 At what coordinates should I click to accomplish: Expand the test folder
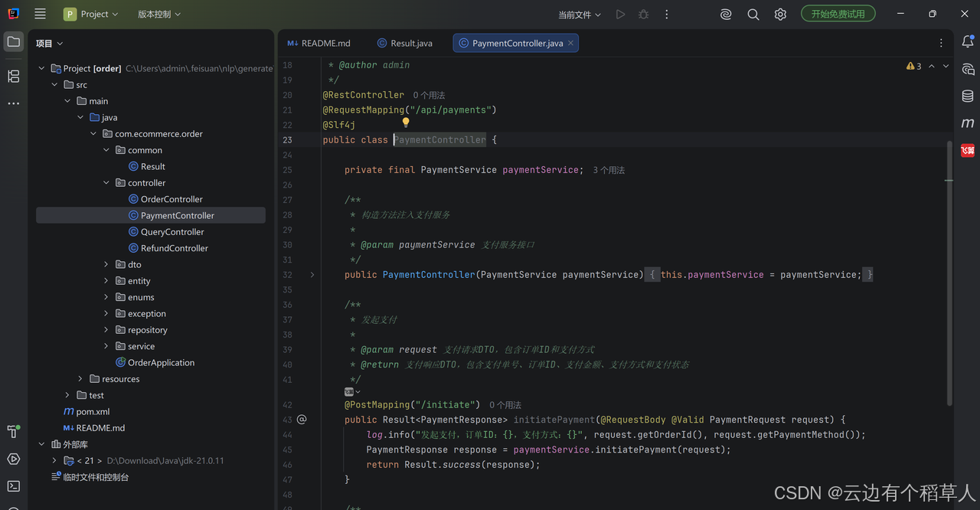coord(67,395)
